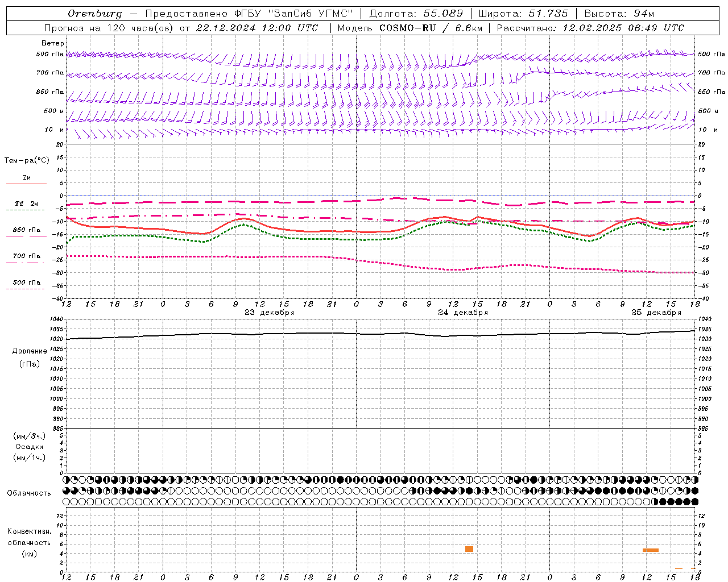The width and height of the screenshot is (728, 582).
Task: Click the 10 м wind level label on left
Action: (x=55, y=130)
